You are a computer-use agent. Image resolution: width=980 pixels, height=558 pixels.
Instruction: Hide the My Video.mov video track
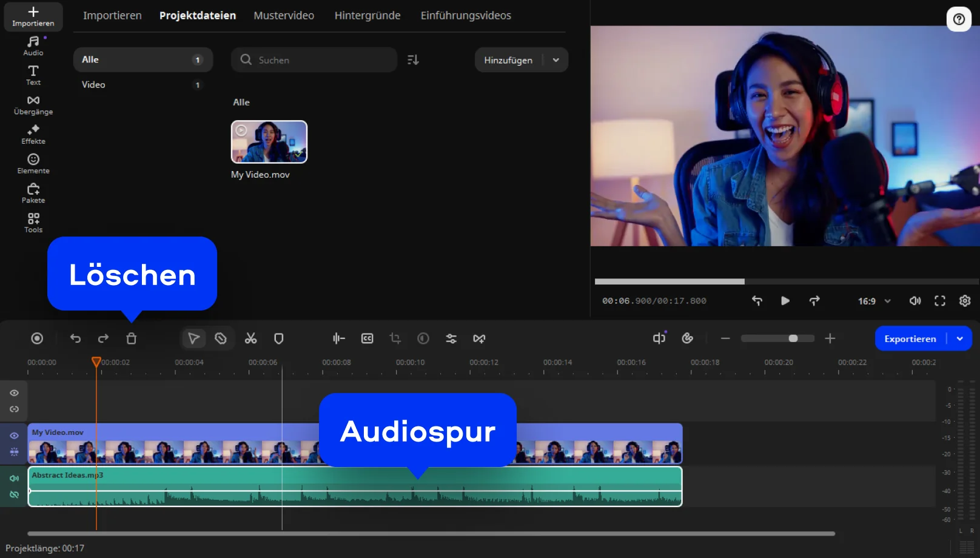[14, 435]
